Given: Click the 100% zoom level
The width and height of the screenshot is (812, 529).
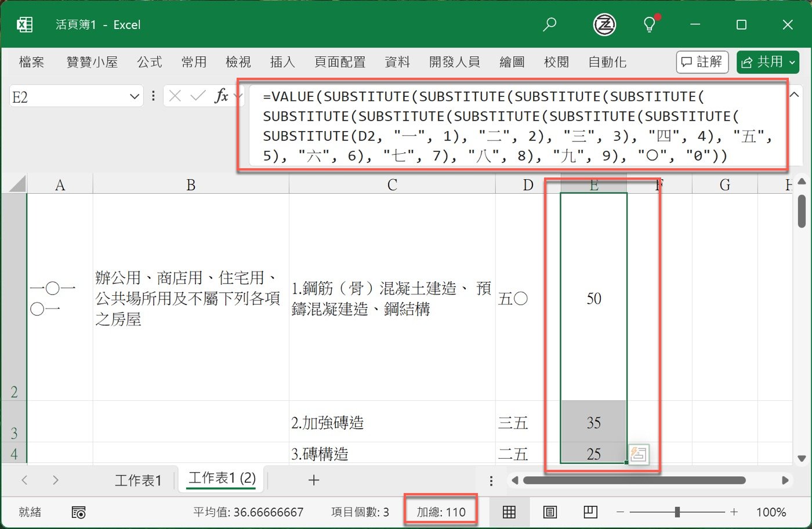Looking at the screenshot, I should click(x=771, y=512).
